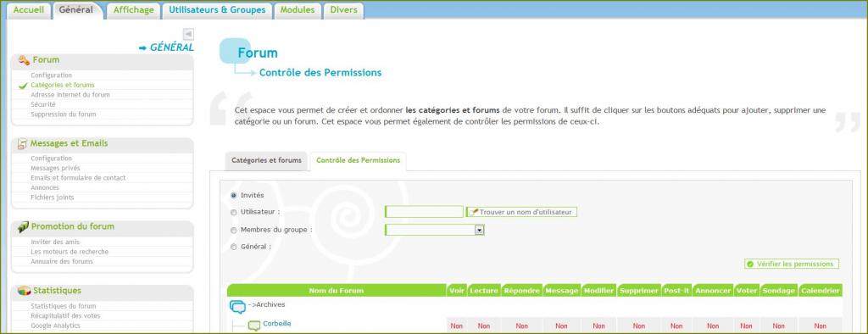Click the Vérifier les permissions button
Image resolution: width=868 pixels, height=334 pixels.
[792, 264]
